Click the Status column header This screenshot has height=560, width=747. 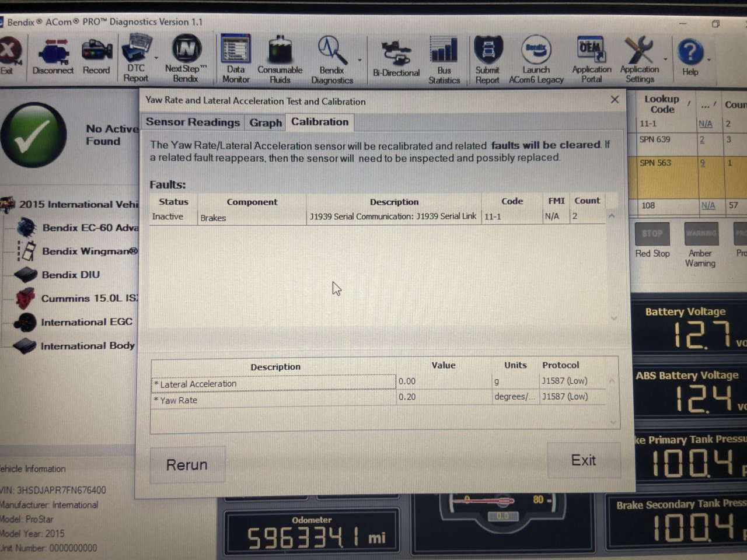pos(173,202)
